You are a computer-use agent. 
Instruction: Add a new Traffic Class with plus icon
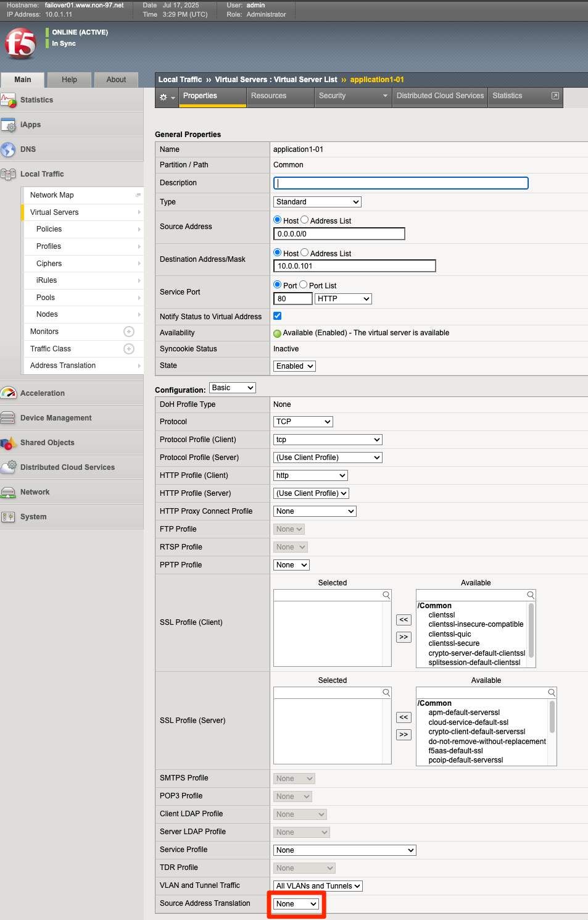129,349
